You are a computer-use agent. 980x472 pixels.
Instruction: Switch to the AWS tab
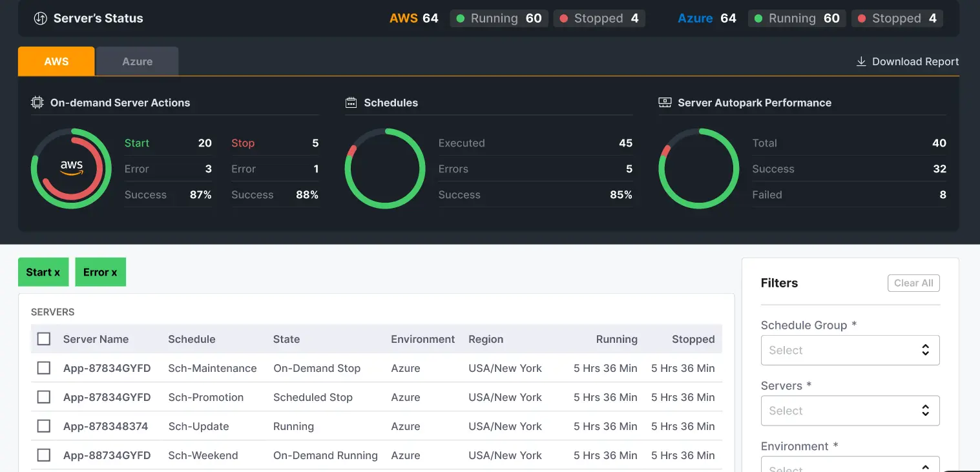point(56,61)
